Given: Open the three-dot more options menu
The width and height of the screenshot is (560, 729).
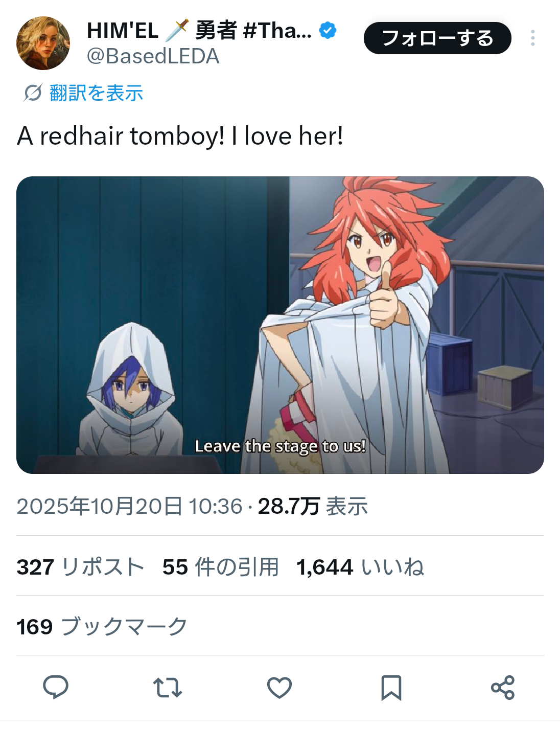Looking at the screenshot, I should click(x=533, y=38).
